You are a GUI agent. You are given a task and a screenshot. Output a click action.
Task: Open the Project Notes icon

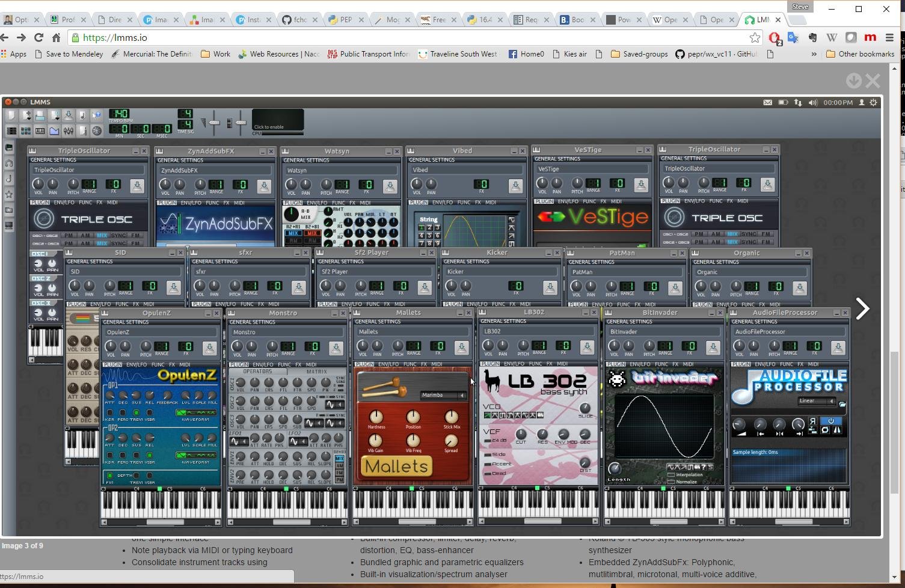[x=82, y=130]
